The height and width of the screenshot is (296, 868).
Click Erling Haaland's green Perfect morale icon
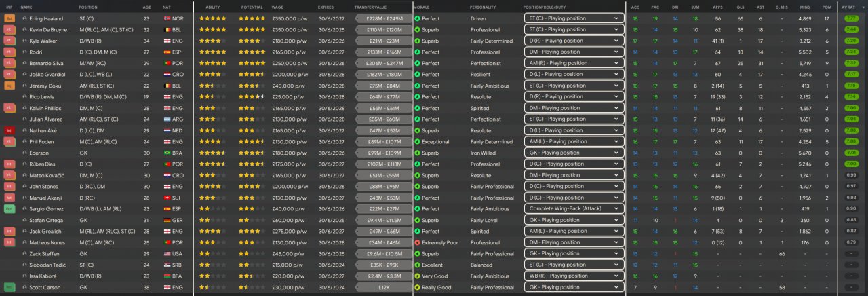click(x=417, y=18)
